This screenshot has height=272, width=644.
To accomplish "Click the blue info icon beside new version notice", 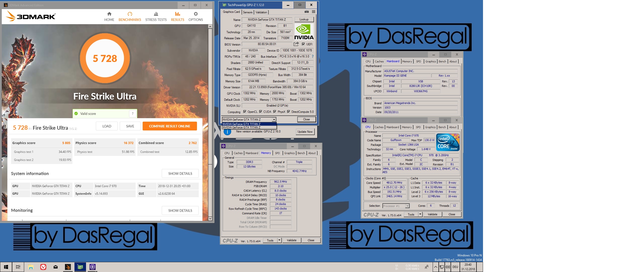I will [227, 132].
